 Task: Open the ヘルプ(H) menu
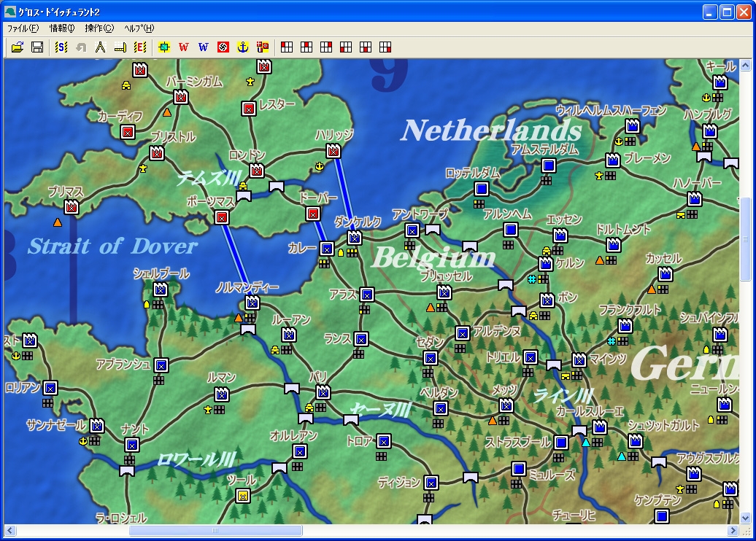coord(139,28)
